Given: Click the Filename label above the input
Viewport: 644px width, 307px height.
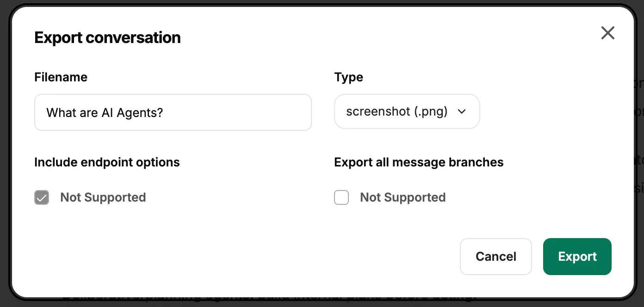Looking at the screenshot, I should tap(61, 77).
